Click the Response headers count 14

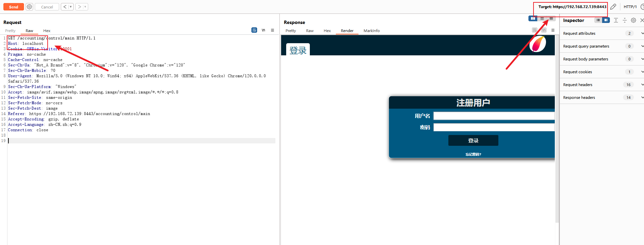628,98
